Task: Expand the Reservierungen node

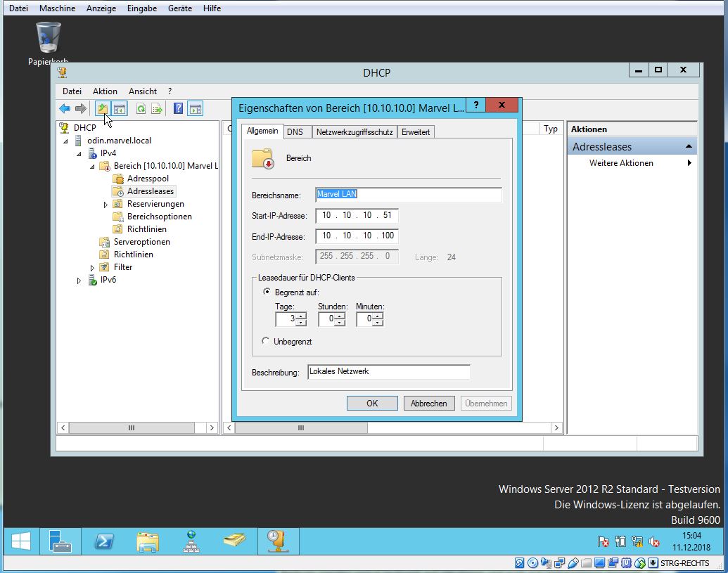Action: [106, 204]
